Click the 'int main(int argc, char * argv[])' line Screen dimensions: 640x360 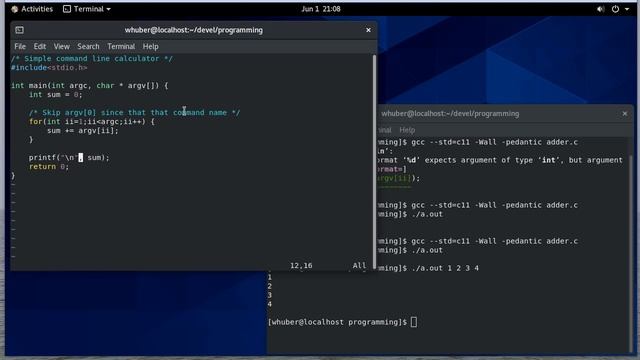[x=89, y=86]
